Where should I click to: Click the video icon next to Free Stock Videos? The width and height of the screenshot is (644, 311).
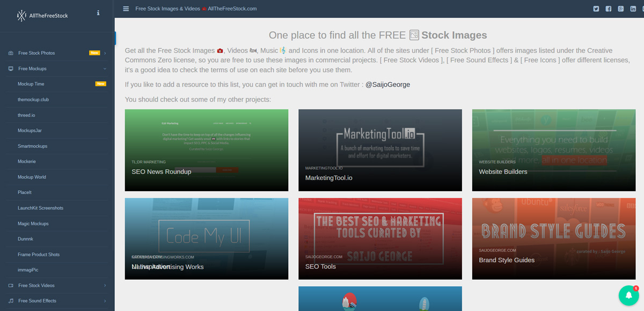pos(11,285)
